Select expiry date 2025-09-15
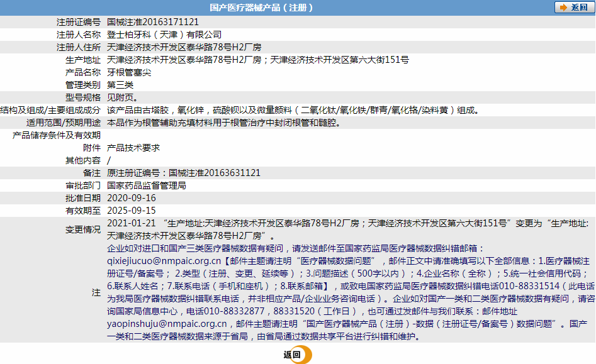The height and width of the screenshot is (364, 596). (x=132, y=210)
